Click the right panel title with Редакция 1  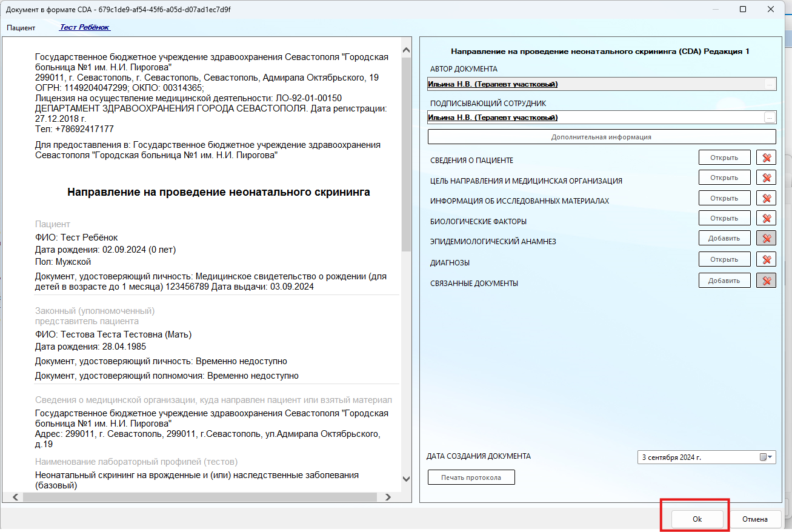(600, 52)
